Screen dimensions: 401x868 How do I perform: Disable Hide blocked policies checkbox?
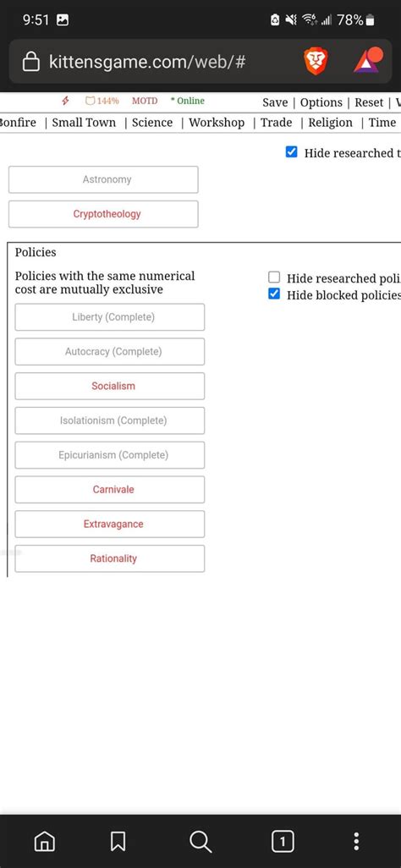274,294
